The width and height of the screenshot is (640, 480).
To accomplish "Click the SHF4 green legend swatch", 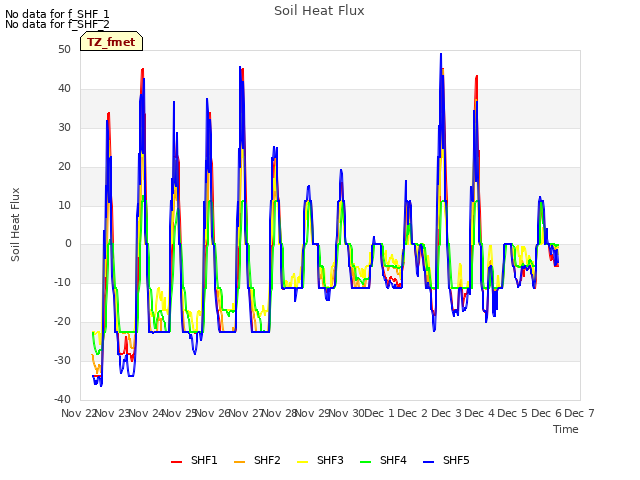I will pyautogui.click(x=366, y=461).
